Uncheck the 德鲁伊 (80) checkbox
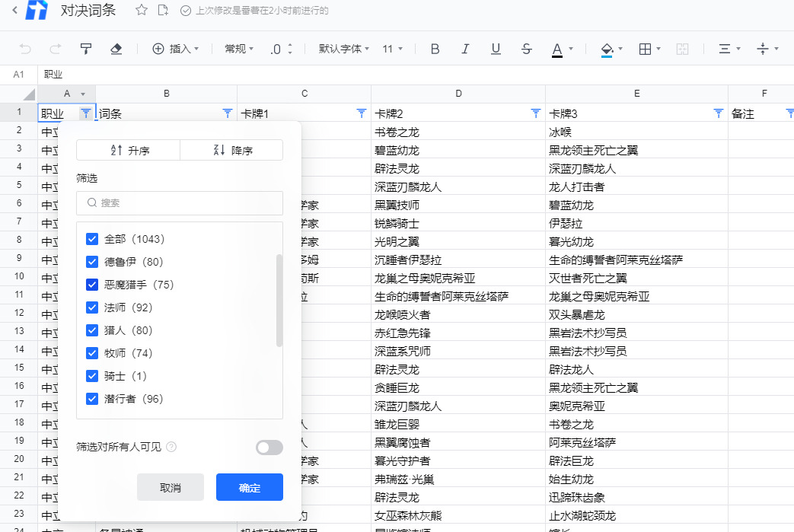The image size is (794, 532). pos(92,262)
